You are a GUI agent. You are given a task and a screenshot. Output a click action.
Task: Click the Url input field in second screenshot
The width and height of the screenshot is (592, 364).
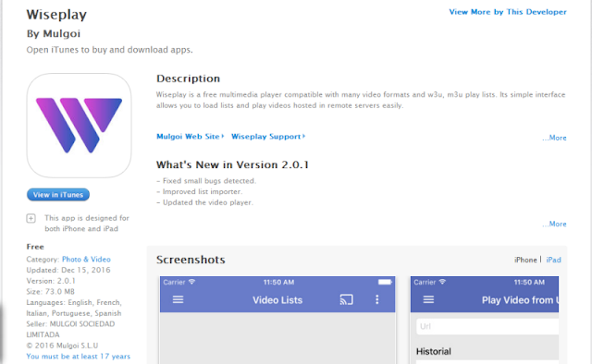487,326
